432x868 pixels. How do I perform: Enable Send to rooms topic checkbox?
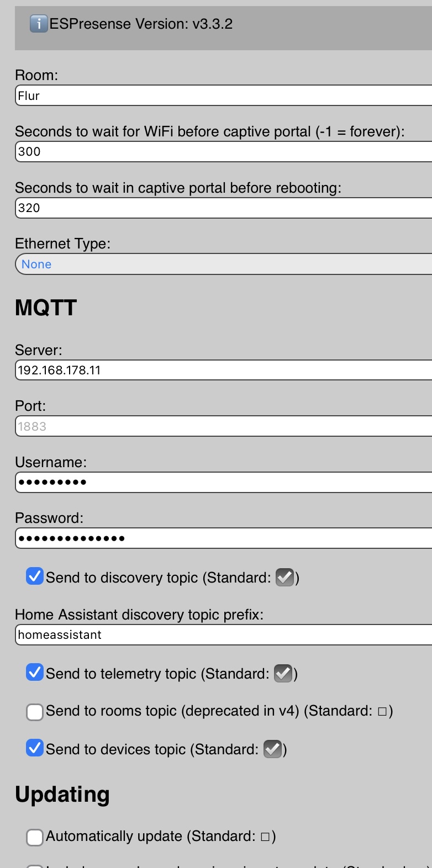(x=35, y=712)
